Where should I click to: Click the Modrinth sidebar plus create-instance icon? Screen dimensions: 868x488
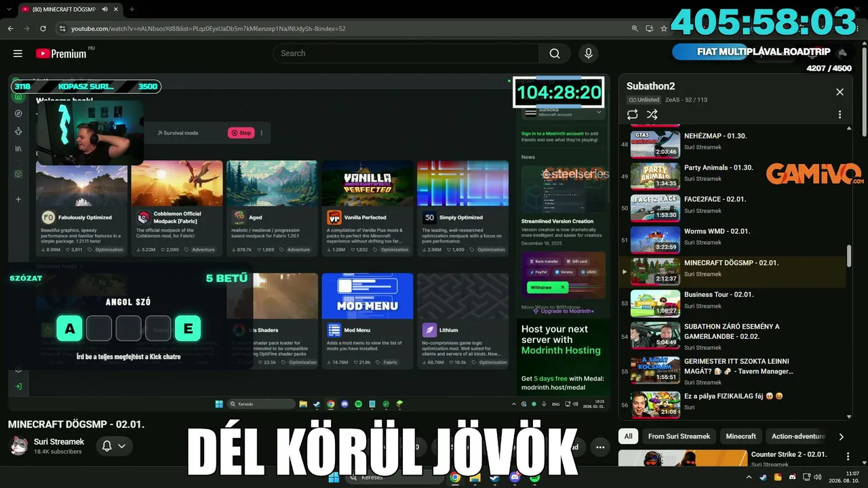(x=18, y=199)
